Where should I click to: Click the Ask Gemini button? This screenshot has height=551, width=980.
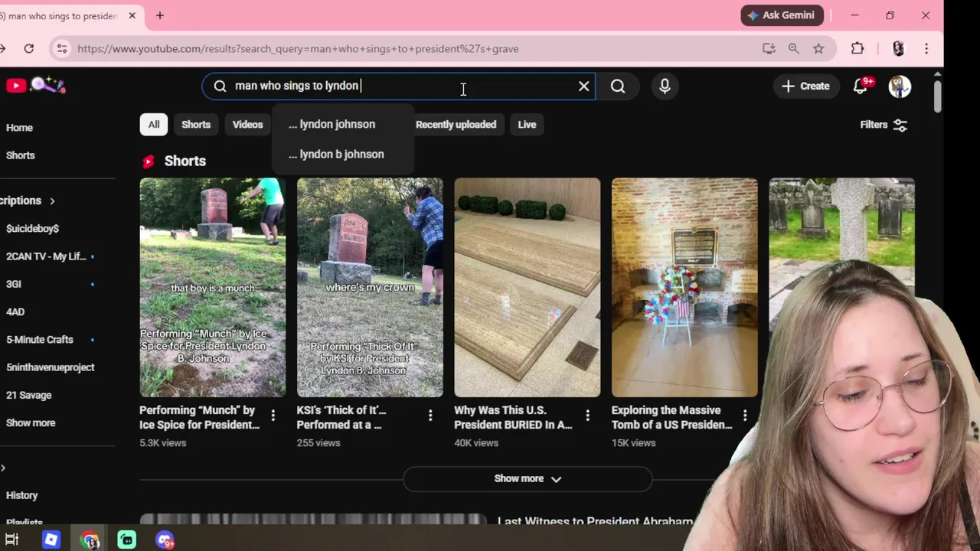pyautogui.click(x=782, y=15)
